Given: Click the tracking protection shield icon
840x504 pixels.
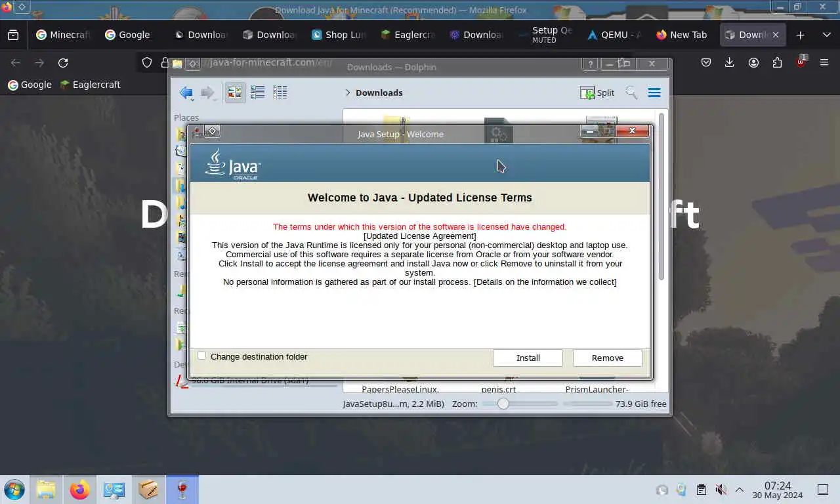Looking at the screenshot, I should click(x=147, y=62).
